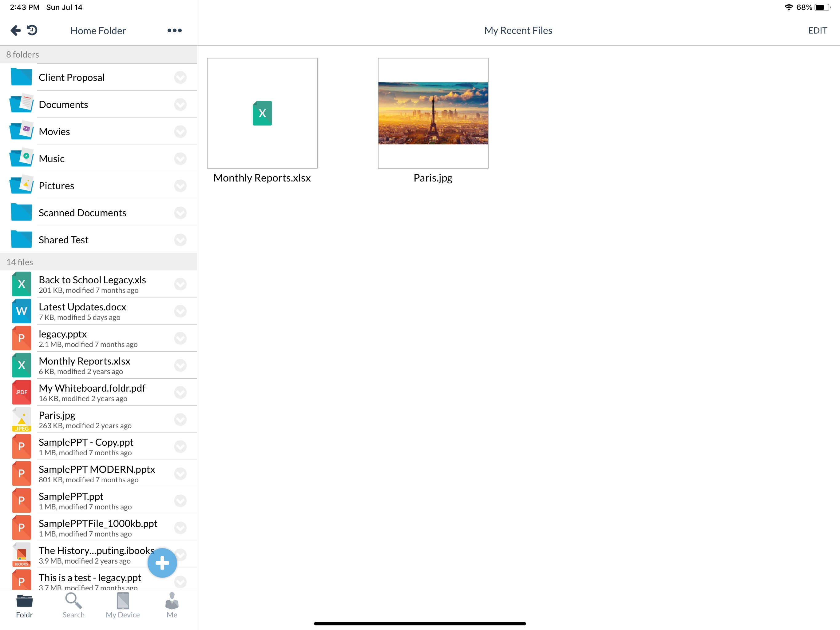
Task: Tap the battery indicator in status bar
Action: click(x=822, y=7)
